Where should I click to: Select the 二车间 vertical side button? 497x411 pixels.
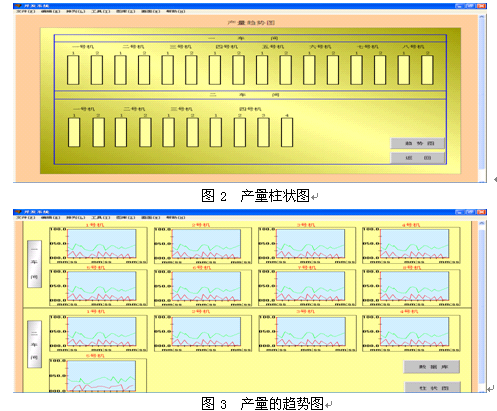click(x=34, y=344)
